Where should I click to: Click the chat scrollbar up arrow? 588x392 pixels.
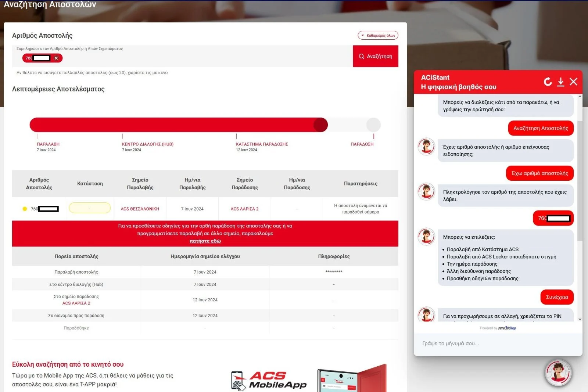580,97
